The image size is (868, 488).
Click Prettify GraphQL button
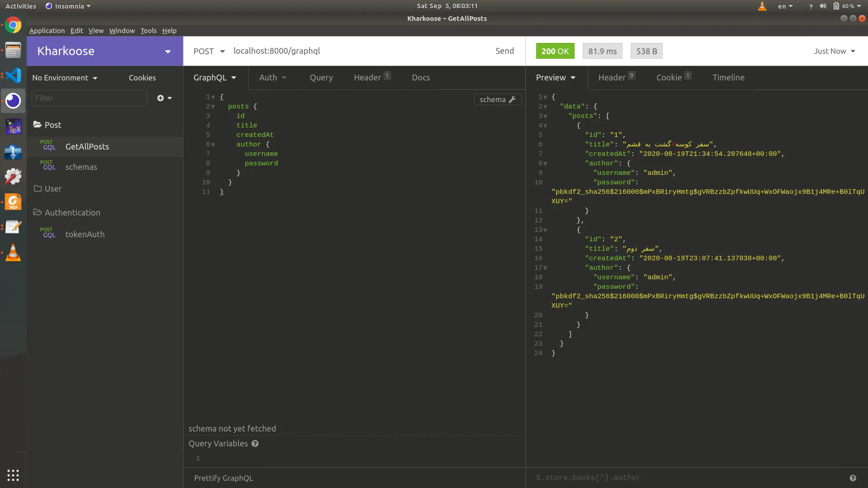coord(223,478)
